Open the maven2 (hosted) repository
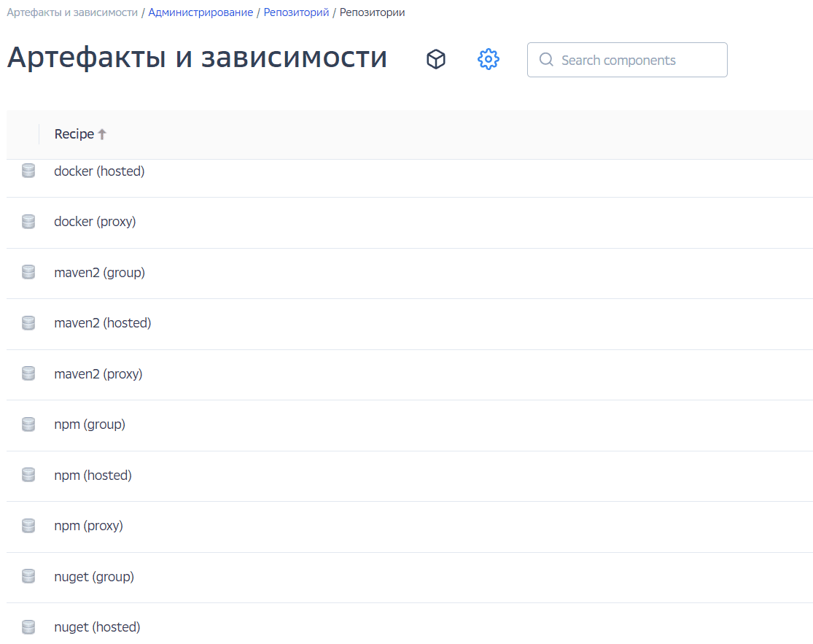Viewport: 813px width, 644px height. tap(102, 322)
